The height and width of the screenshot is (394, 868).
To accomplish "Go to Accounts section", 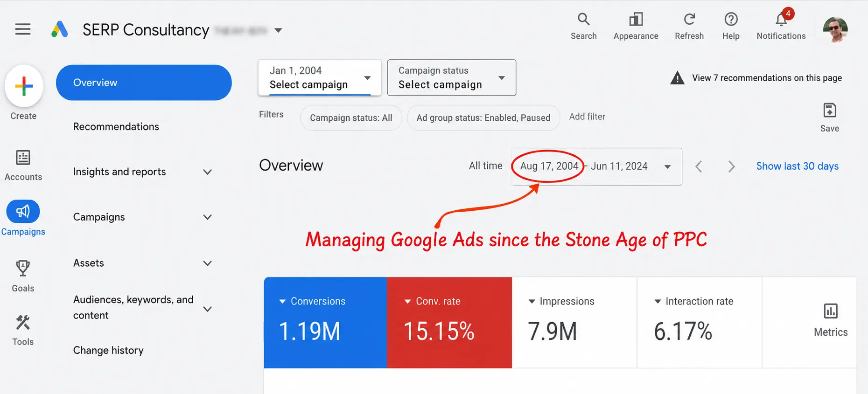I will coord(23,166).
